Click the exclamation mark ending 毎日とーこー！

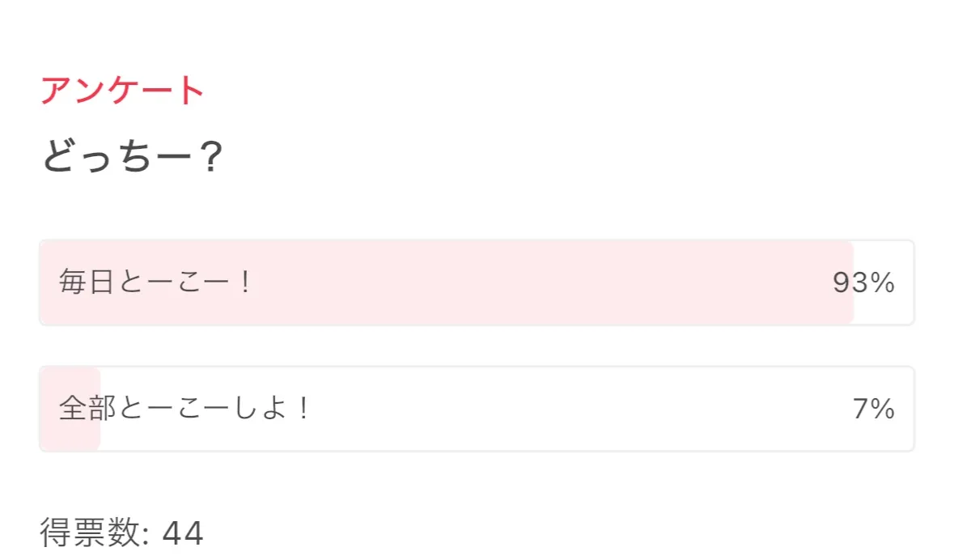[x=245, y=283]
